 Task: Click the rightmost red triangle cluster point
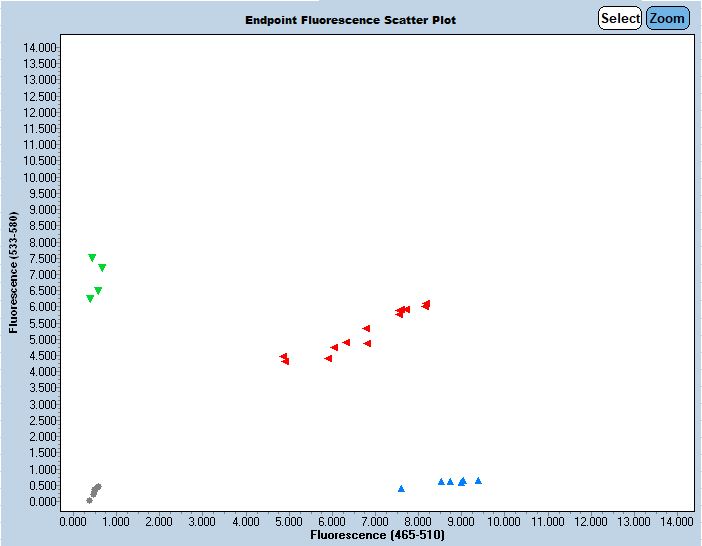tap(426, 304)
